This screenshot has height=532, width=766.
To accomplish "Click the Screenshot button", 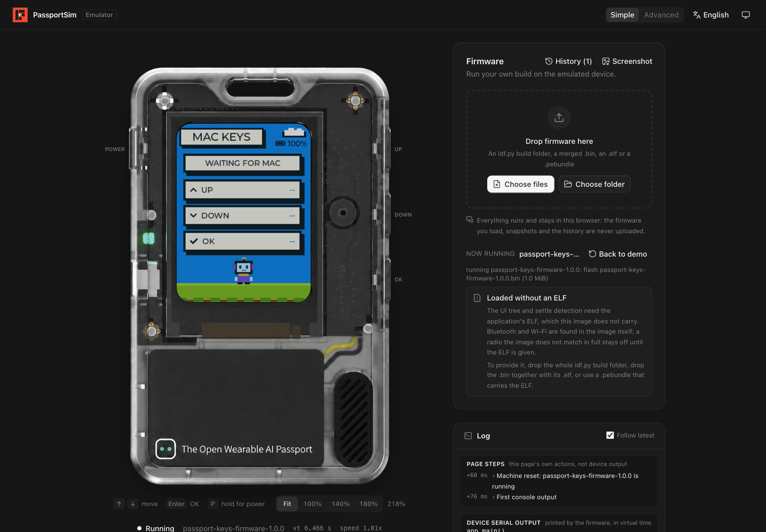I will [627, 61].
